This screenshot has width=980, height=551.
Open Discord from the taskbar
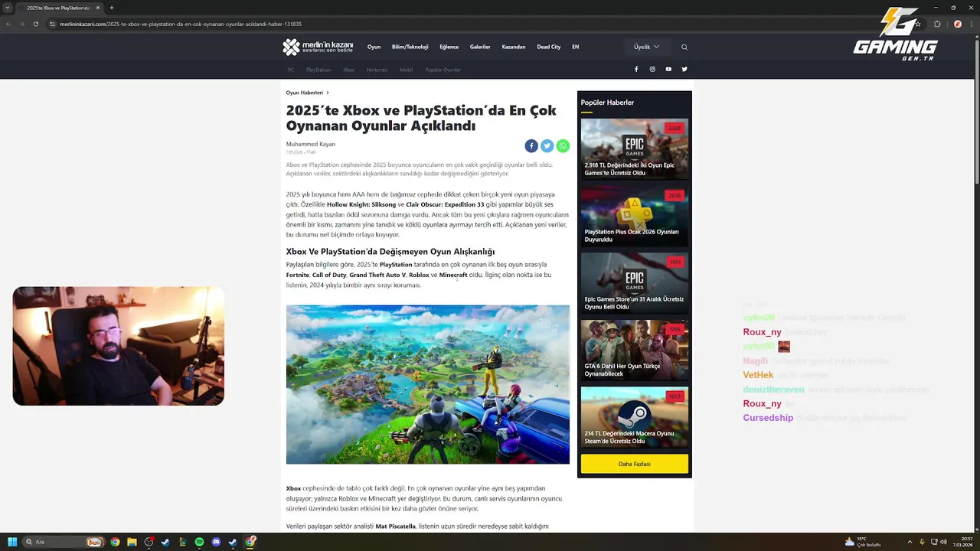tap(216, 542)
